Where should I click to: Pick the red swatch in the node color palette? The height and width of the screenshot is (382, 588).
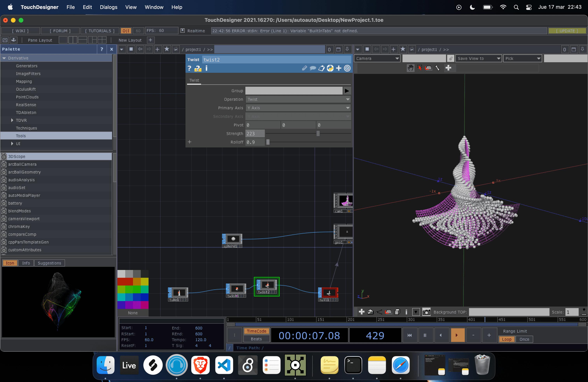pyautogui.click(x=125, y=281)
